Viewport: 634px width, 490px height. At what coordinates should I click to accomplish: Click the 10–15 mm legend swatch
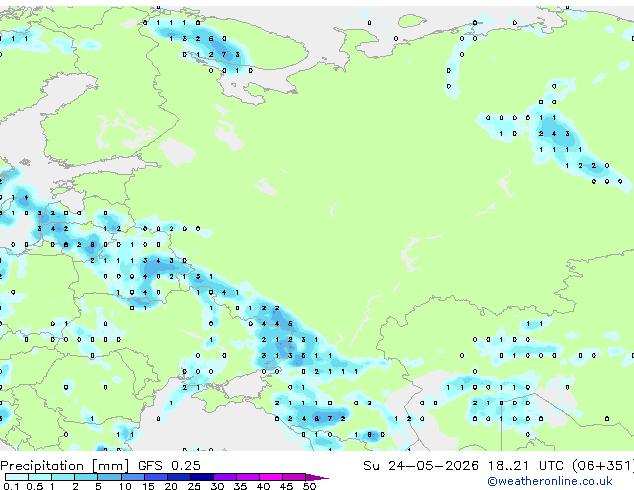click(133, 477)
